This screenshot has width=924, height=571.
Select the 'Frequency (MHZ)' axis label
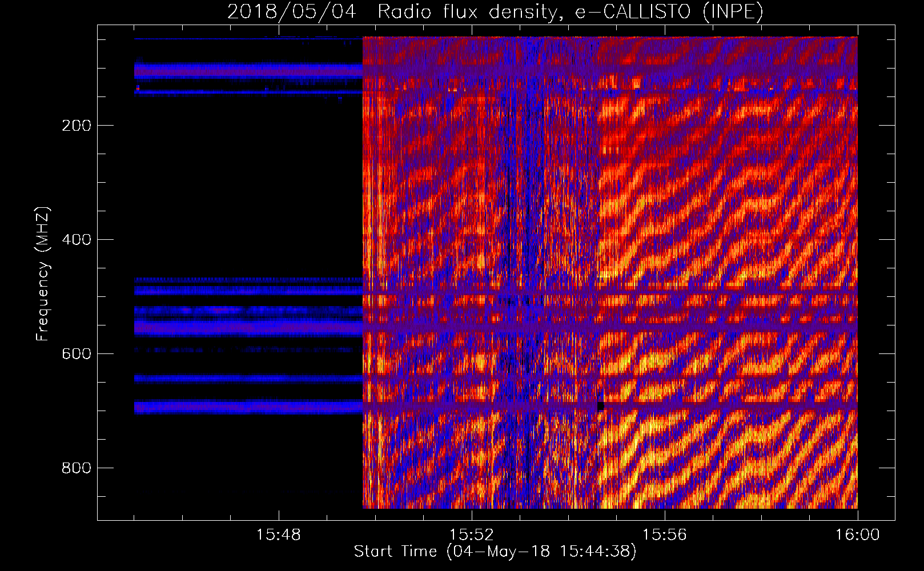[x=43, y=274]
